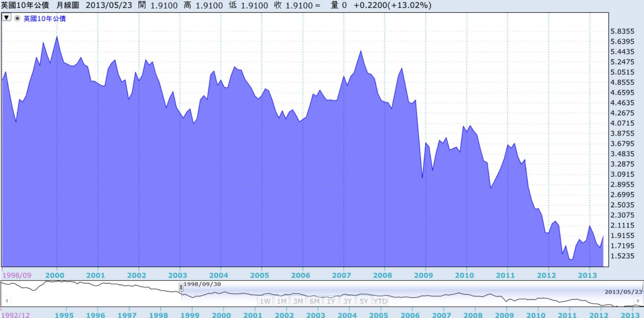The image size is (644, 318).
Task: Click the 5.8355 y-axis value
Action: (x=622, y=31)
